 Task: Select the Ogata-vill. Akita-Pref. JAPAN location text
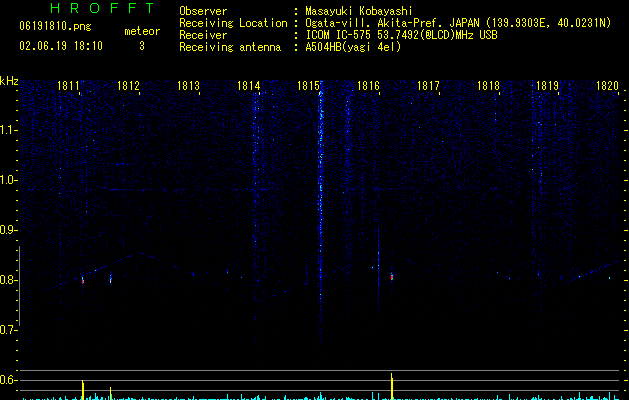click(458, 23)
